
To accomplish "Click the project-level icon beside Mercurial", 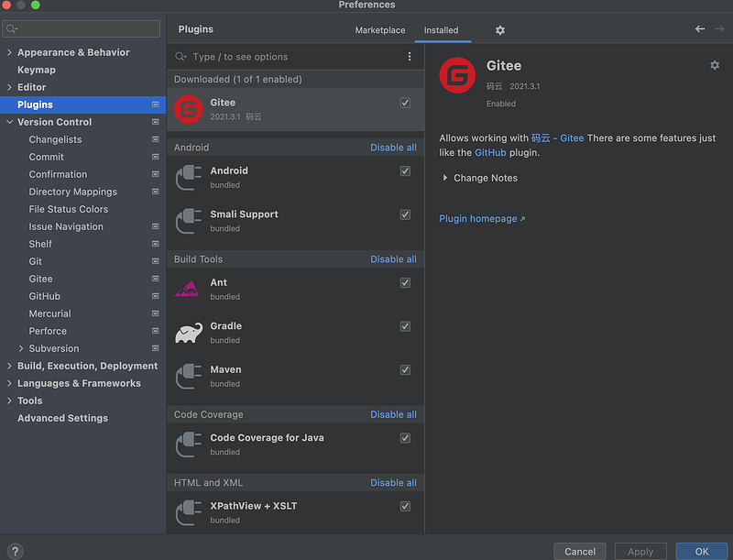I will [x=156, y=313].
